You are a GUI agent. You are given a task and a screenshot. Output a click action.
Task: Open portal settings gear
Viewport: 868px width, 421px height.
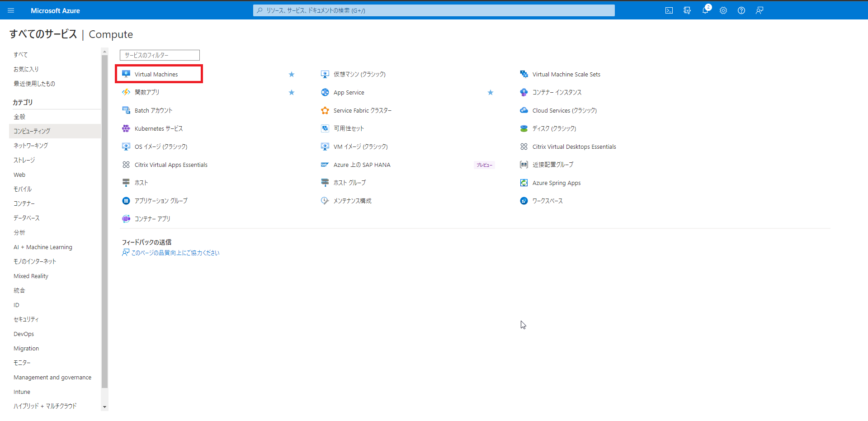pyautogui.click(x=723, y=10)
